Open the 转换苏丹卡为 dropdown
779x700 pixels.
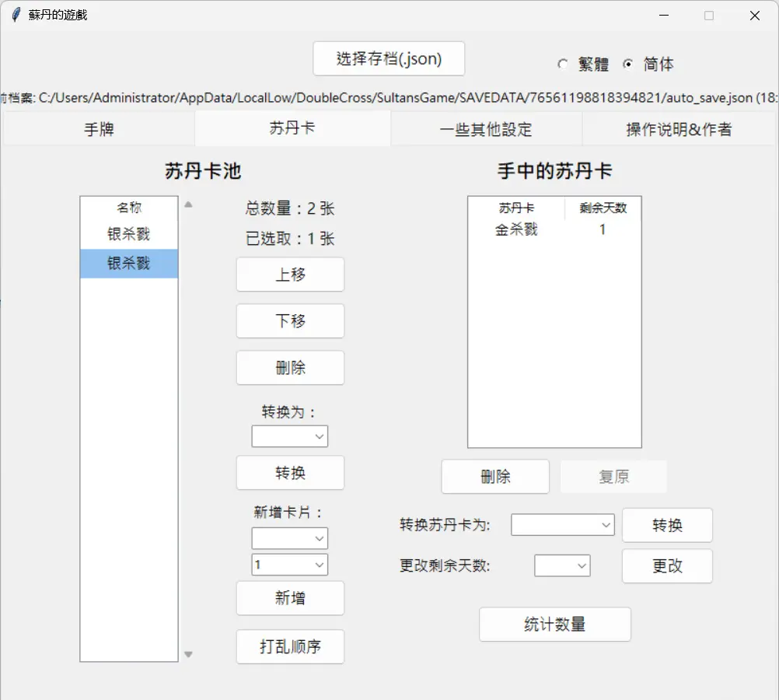click(563, 525)
